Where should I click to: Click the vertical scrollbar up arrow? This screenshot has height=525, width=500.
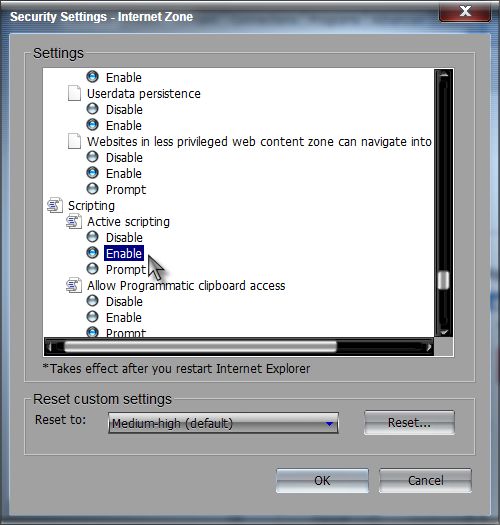tap(444, 75)
